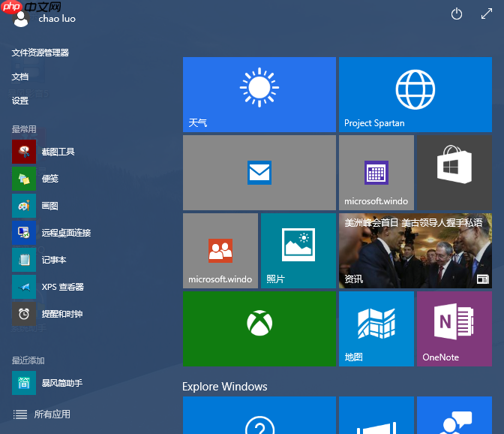
Task: Open the Windows Store shopping bag tile
Action: click(x=454, y=173)
